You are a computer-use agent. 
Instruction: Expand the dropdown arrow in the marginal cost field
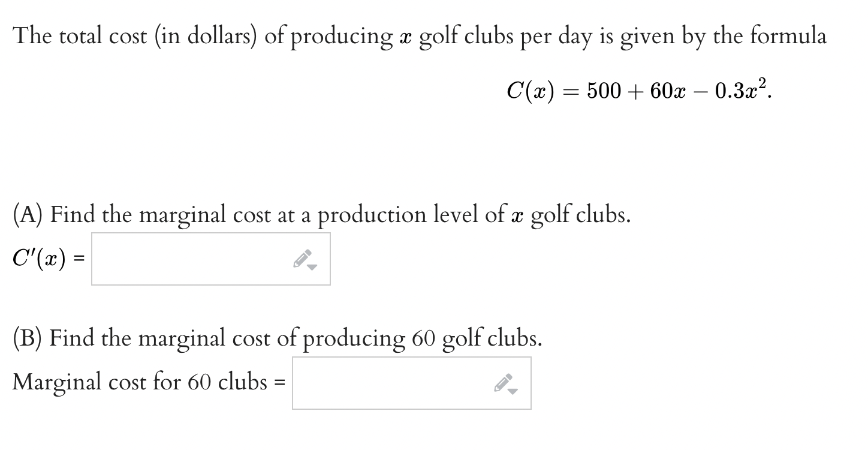coord(514,389)
